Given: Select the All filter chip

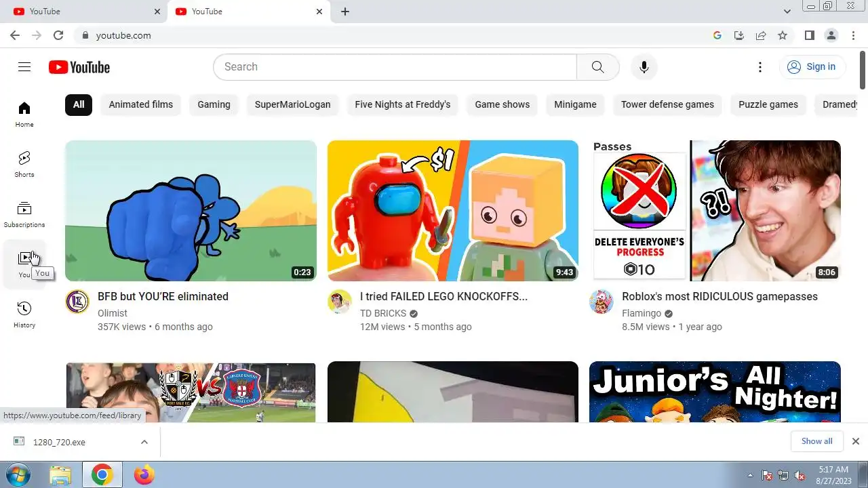Looking at the screenshot, I should coord(79,104).
